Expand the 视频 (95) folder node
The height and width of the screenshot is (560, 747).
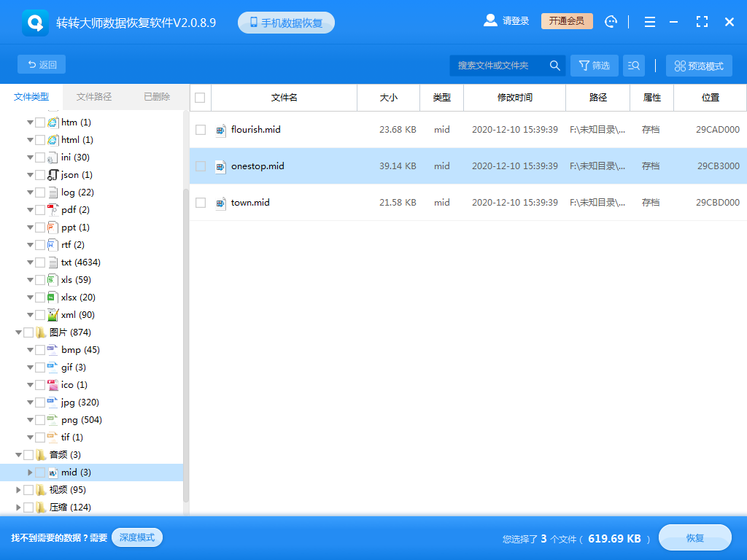18,489
